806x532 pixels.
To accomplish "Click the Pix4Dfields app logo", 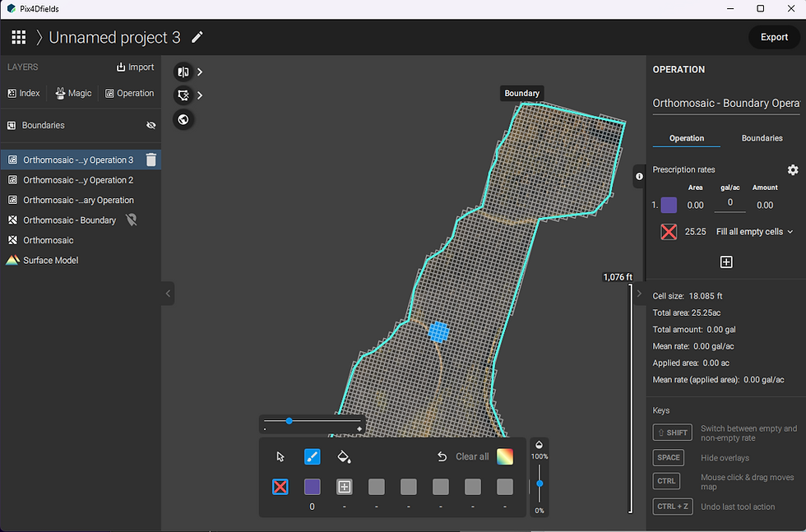I will tap(11, 9).
